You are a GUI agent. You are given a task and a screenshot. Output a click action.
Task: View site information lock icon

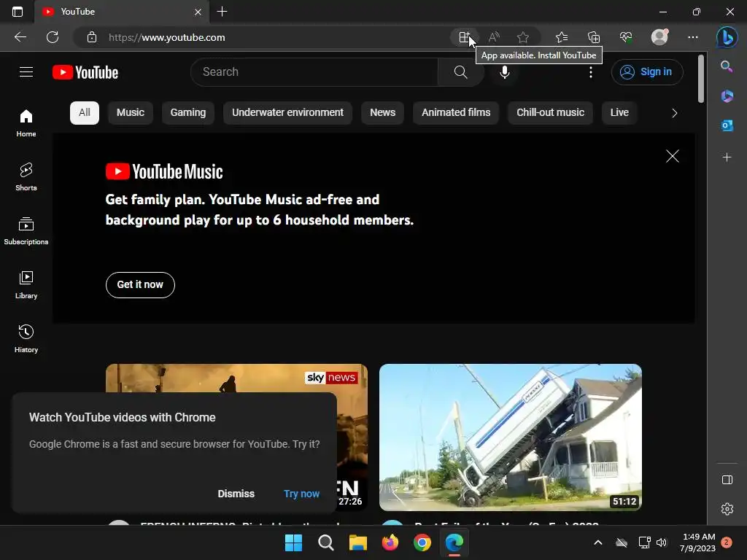pyautogui.click(x=92, y=37)
